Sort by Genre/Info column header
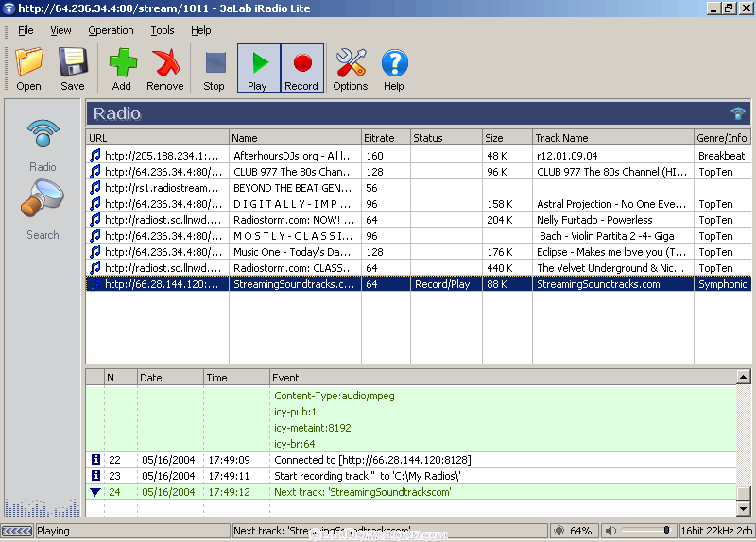Viewport: 756px width, 542px height. coord(722,138)
